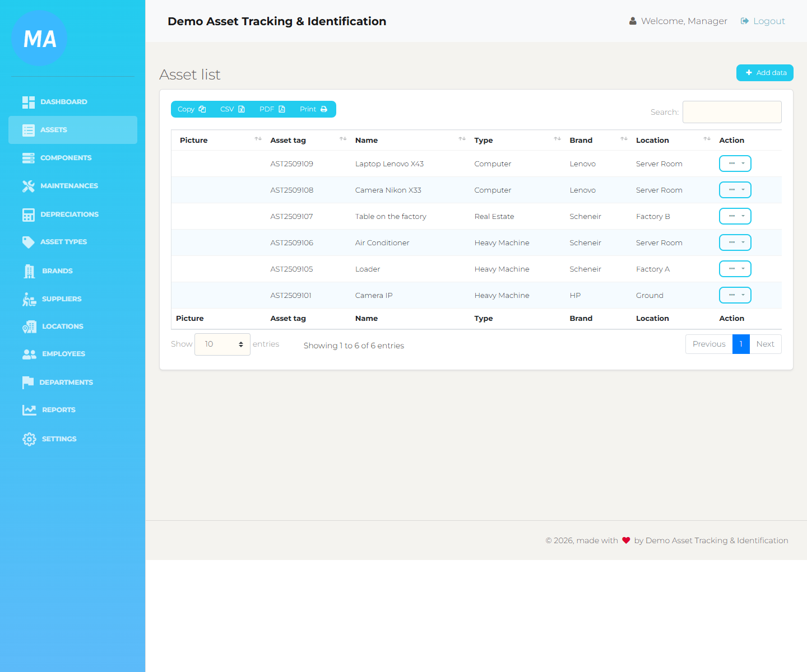The height and width of the screenshot is (672, 807).
Task: Select Asset Types menu item
Action: [73, 242]
